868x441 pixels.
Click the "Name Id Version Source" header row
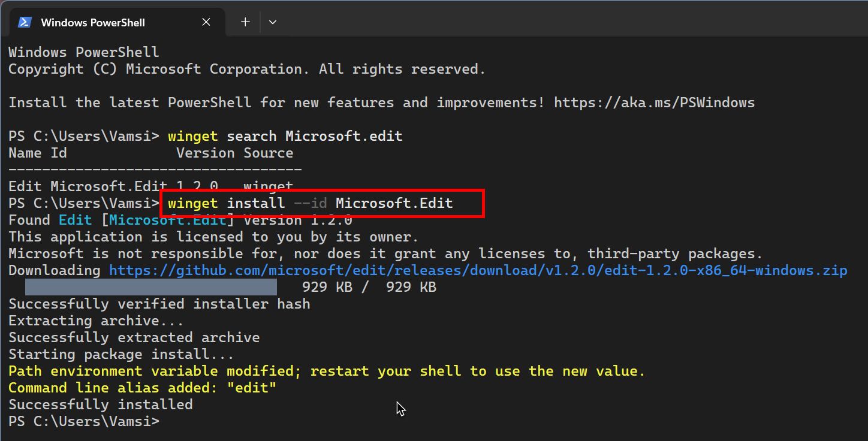click(151, 153)
